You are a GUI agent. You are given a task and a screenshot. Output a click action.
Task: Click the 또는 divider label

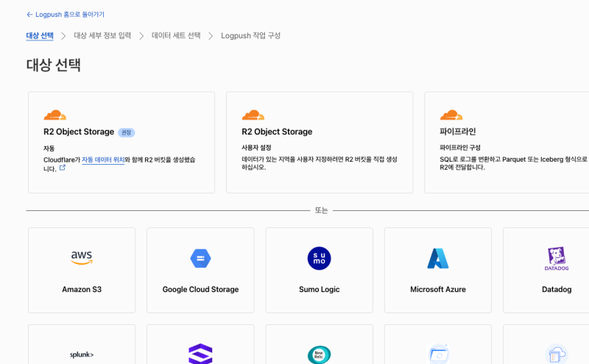pos(322,210)
